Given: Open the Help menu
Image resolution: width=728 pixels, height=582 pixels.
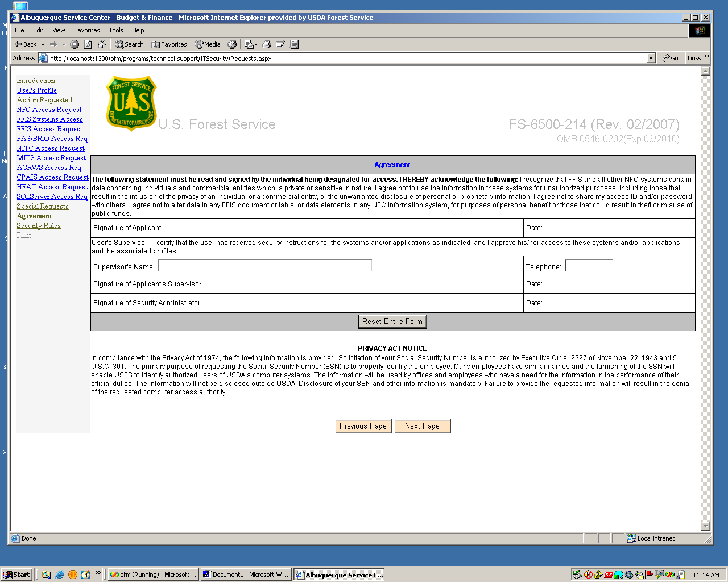Looking at the screenshot, I should (x=138, y=30).
